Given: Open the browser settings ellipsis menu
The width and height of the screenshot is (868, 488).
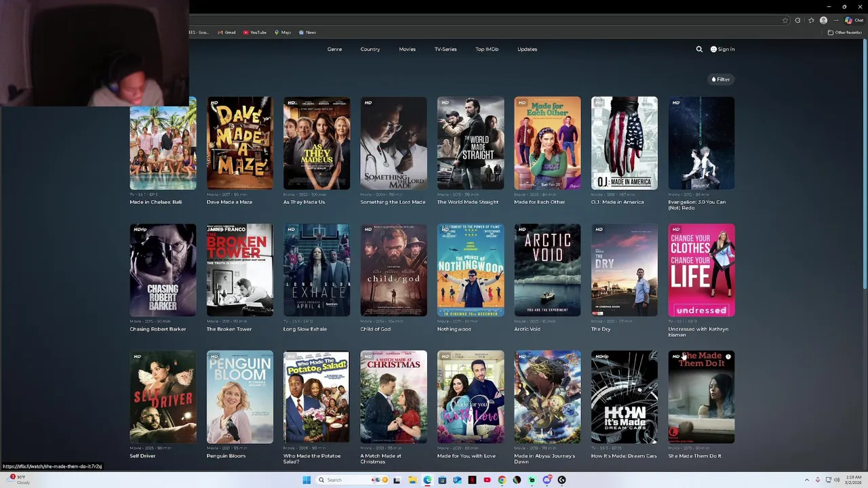Looking at the screenshot, I should (835, 20).
